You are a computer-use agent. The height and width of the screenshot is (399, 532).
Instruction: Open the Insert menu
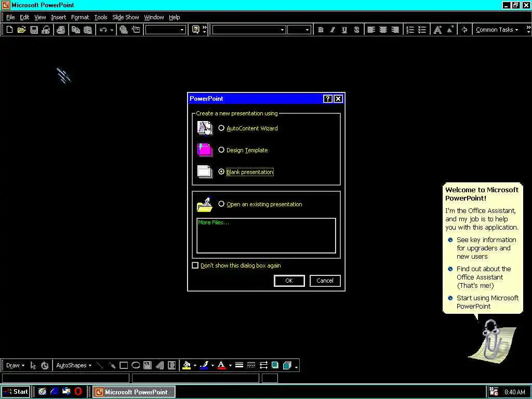point(59,17)
